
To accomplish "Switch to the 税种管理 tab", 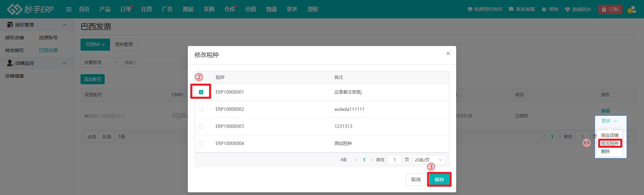I will click(124, 44).
